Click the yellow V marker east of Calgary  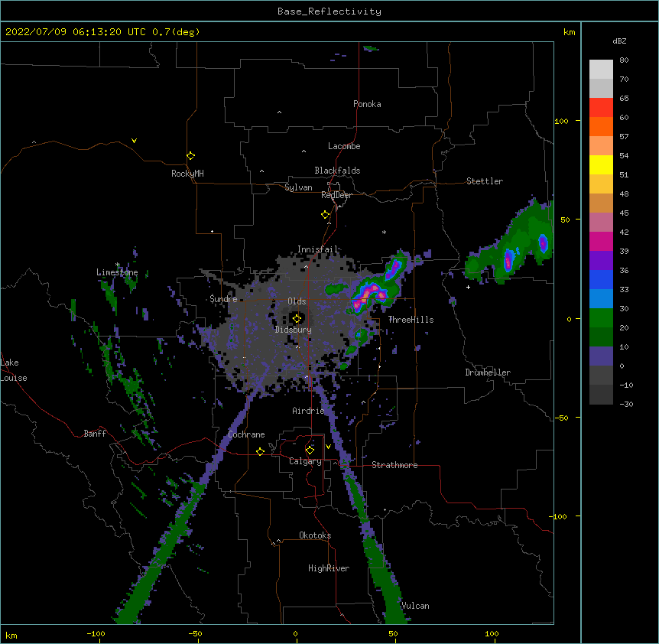328,447
